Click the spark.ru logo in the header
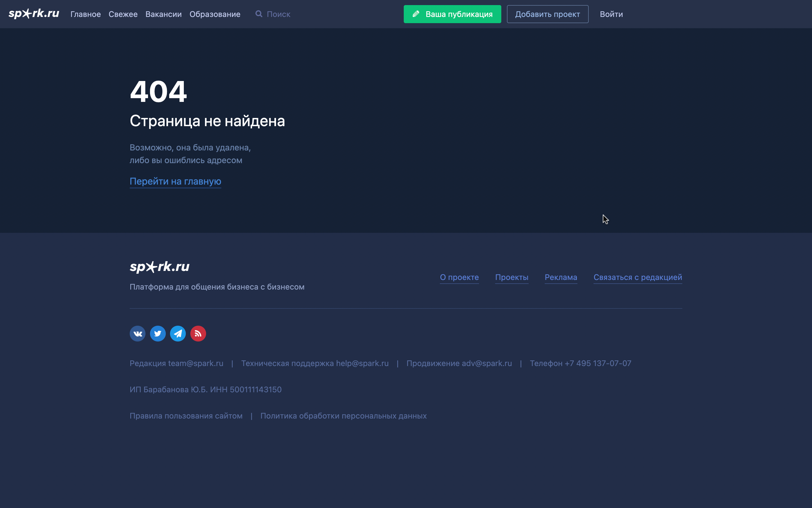 [34, 14]
